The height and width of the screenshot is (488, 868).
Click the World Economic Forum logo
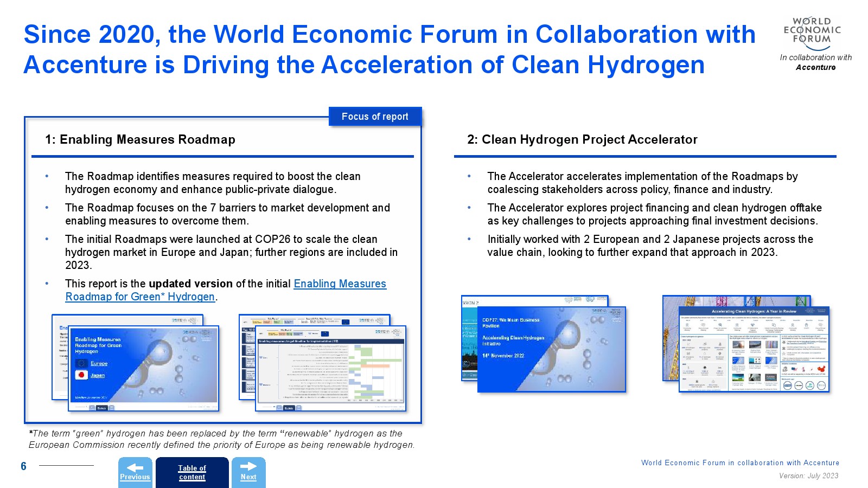point(812,33)
